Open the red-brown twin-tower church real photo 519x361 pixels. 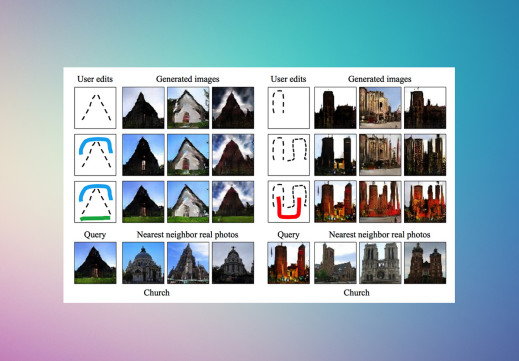(425, 263)
